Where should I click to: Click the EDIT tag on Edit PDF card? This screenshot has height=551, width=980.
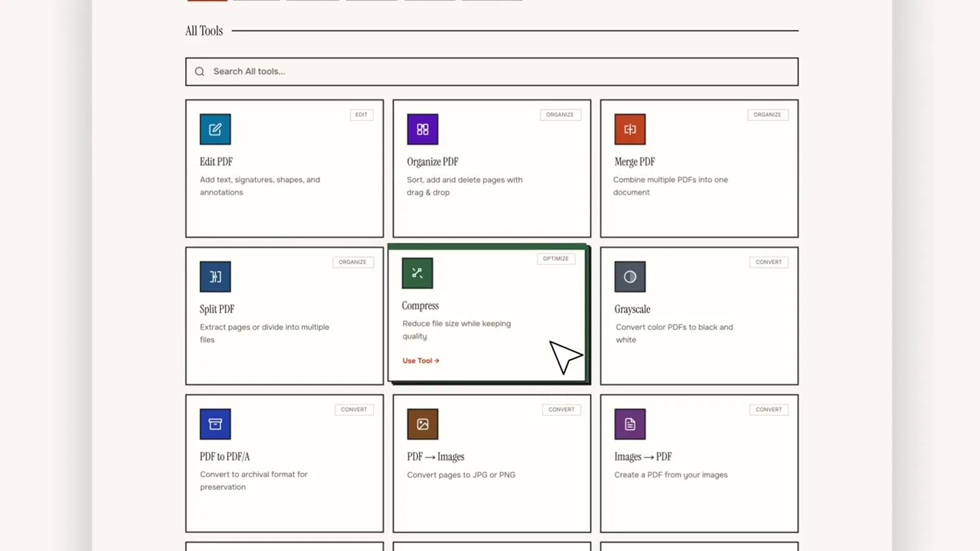click(361, 115)
